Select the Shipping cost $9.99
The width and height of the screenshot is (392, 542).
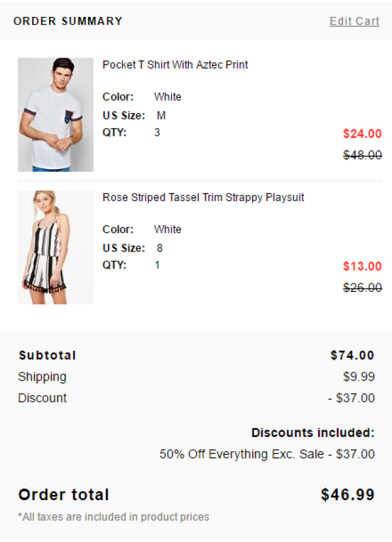click(x=359, y=376)
